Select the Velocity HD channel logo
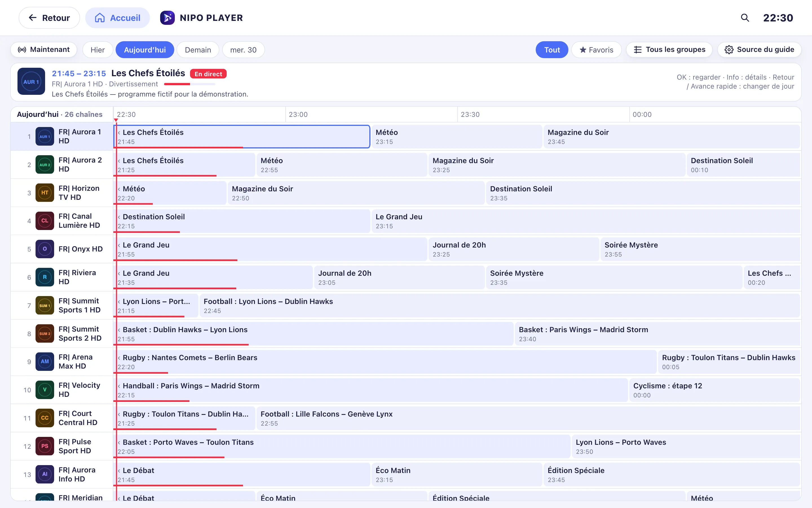This screenshot has height=508, width=812. (45, 390)
